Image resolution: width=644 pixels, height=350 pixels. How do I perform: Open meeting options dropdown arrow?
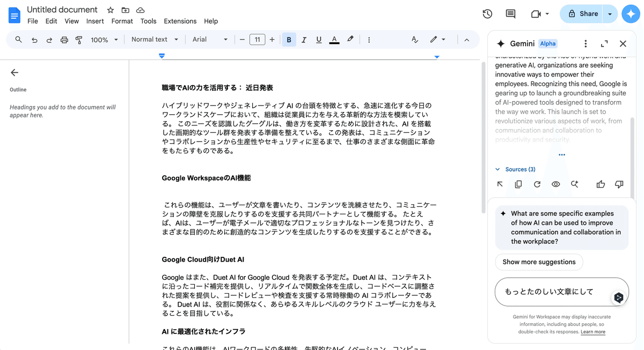(547, 14)
